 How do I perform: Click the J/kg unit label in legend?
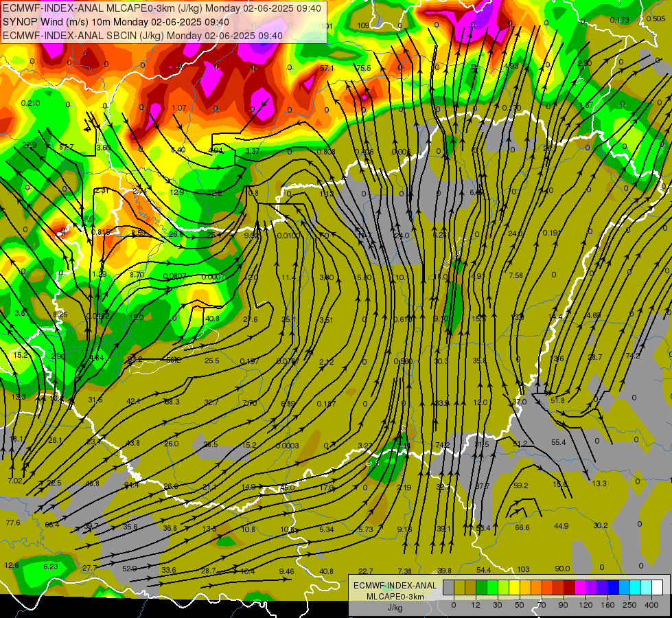tap(395, 607)
